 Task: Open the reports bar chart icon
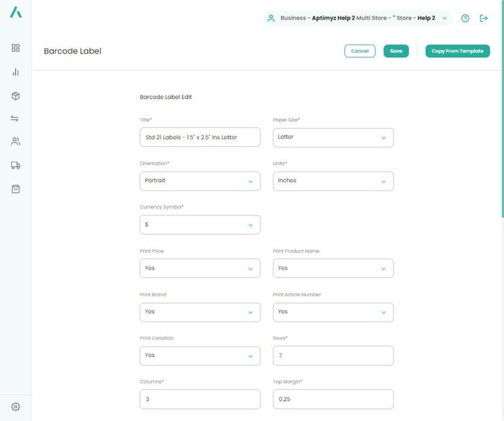pos(16,72)
